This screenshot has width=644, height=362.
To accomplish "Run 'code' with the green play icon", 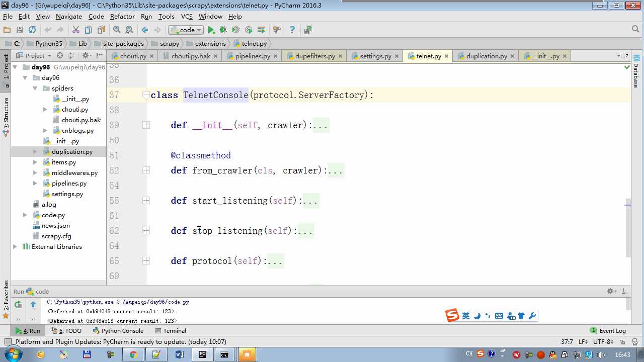I will (211, 30).
